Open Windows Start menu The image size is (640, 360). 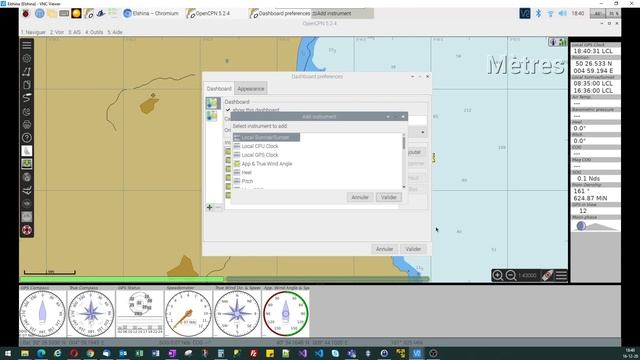[8, 353]
